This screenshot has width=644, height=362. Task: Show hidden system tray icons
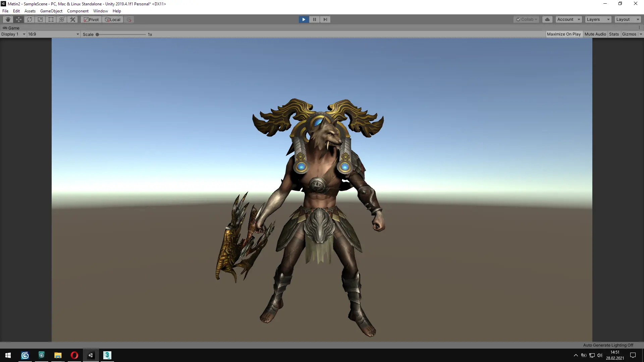(576, 355)
